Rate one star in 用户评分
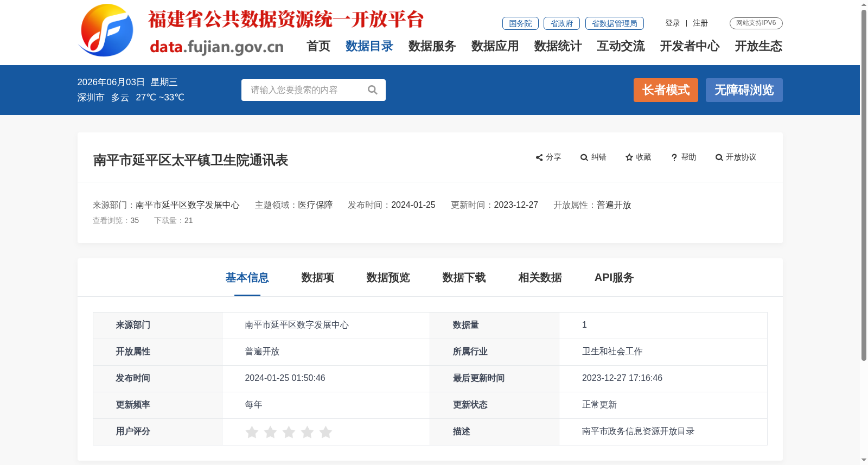The image size is (868, 465). 252,432
